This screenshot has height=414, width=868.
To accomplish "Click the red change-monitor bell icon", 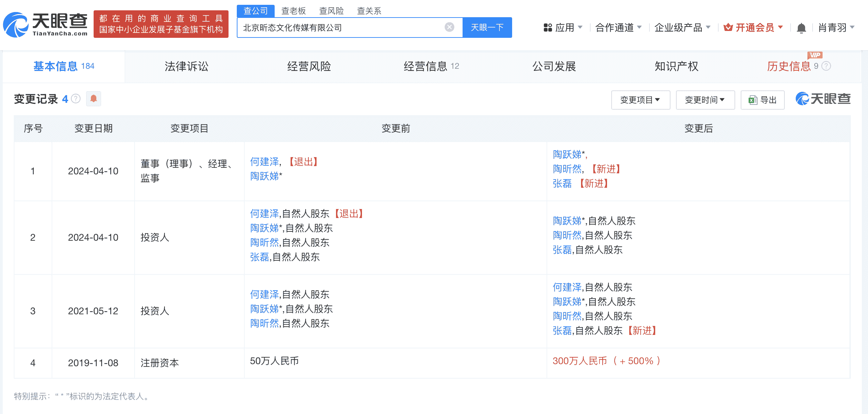I will [93, 99].
